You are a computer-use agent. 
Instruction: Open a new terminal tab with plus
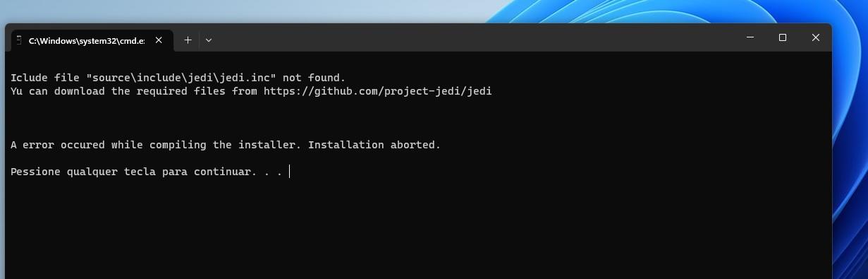click(x=188, y=40)
